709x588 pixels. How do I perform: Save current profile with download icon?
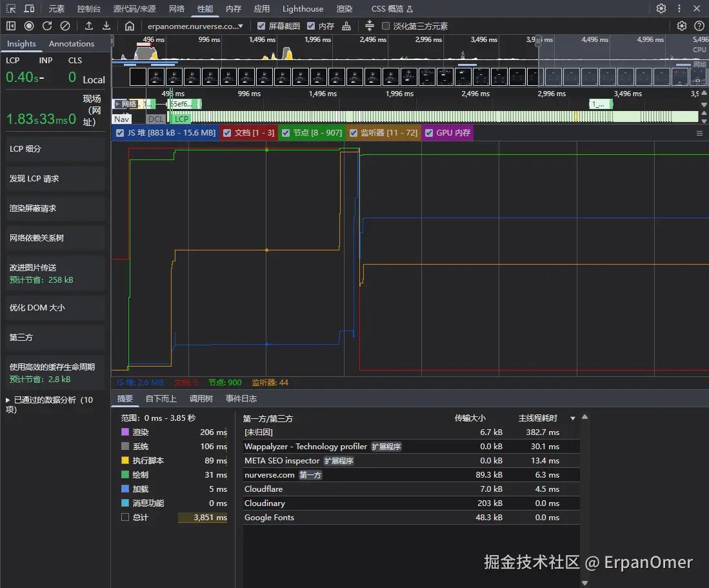coord(106,26)
